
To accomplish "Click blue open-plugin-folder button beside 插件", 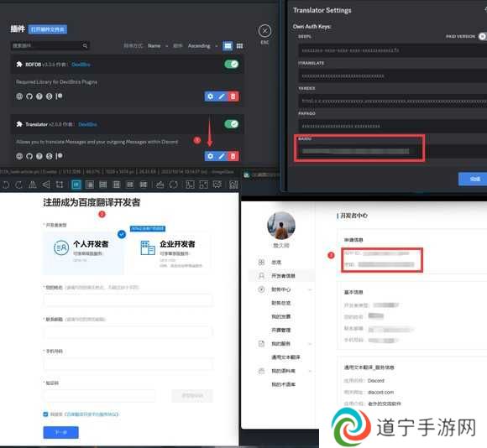I will [48, 29].
